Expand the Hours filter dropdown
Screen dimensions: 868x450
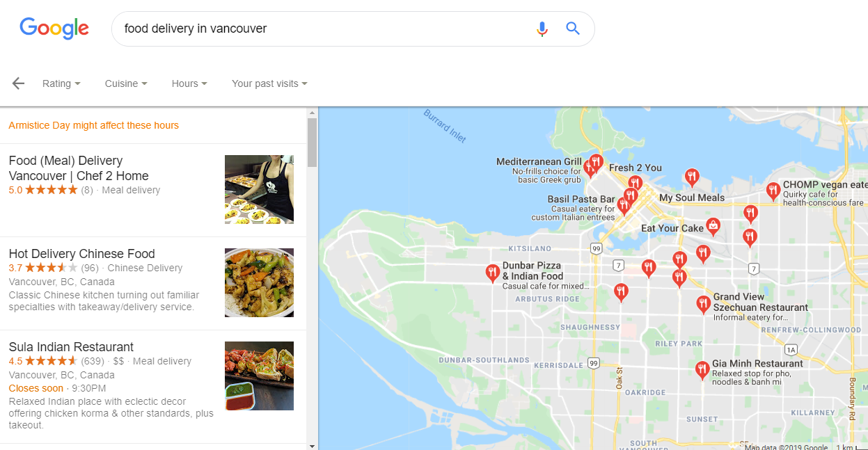[189, 83]
